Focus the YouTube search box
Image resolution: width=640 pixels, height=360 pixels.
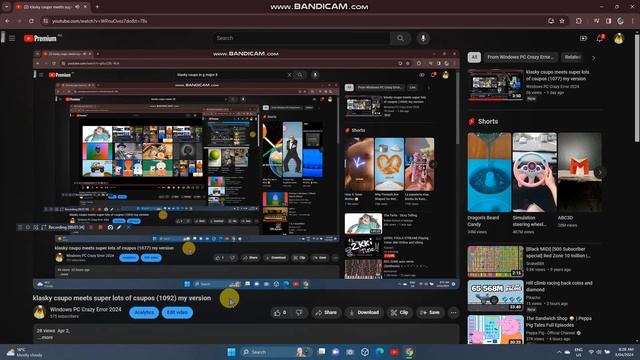(301, 38)
